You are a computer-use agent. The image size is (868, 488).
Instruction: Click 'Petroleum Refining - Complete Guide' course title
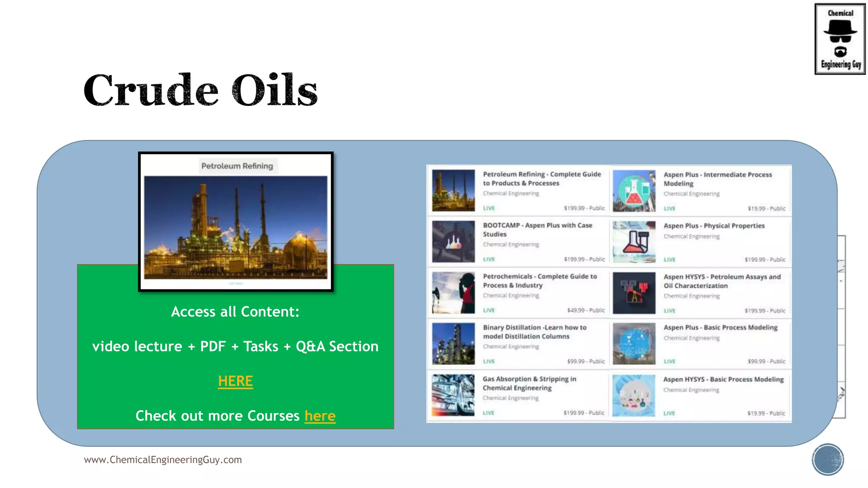[542, 179]
